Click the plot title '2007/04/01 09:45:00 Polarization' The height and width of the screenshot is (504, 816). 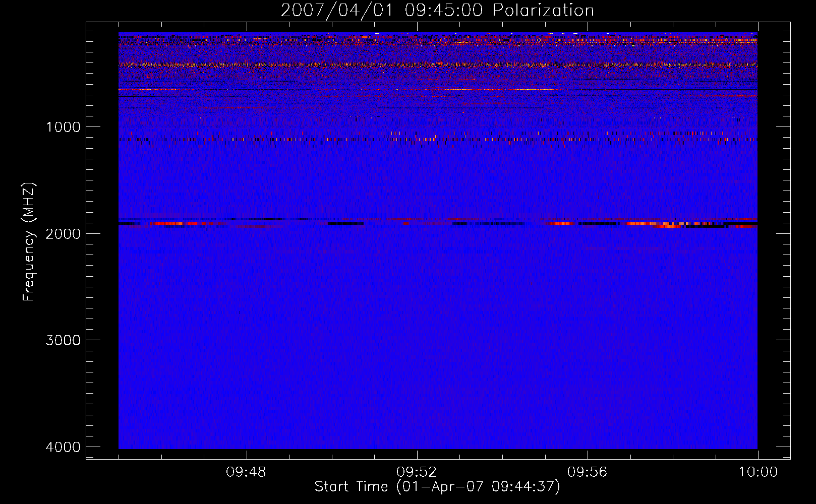437,11
